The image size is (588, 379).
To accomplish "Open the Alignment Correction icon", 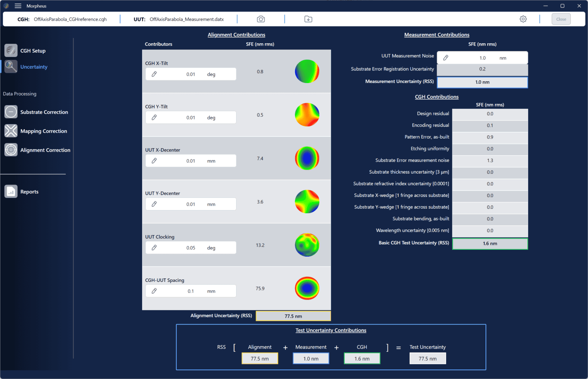I will [x=11, y=150].
